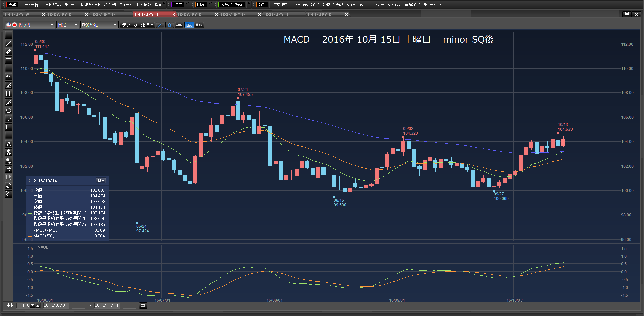Viewport: 644px width, 316px height.
Task: Select the hand pan tool
Action: 9,177
